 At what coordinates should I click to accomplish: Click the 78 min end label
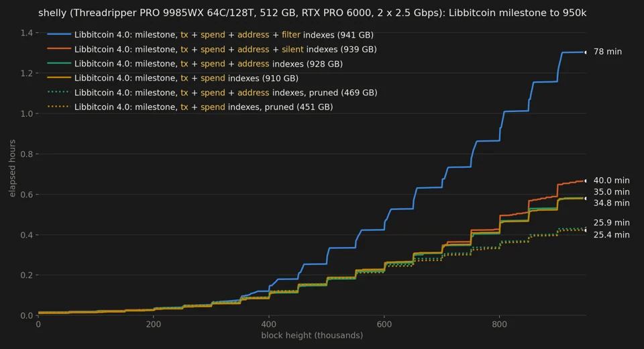pyautogui.click(x=608, y=52)
